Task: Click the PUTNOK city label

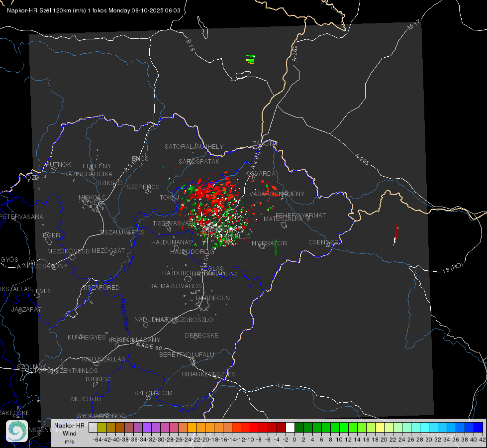Action: point(58,164)
